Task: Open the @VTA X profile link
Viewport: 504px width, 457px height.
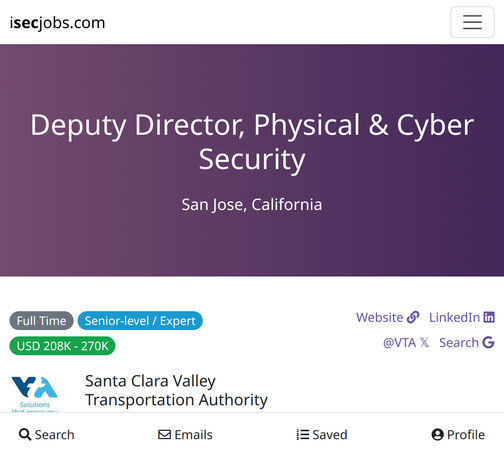Action: coord(406,342)
